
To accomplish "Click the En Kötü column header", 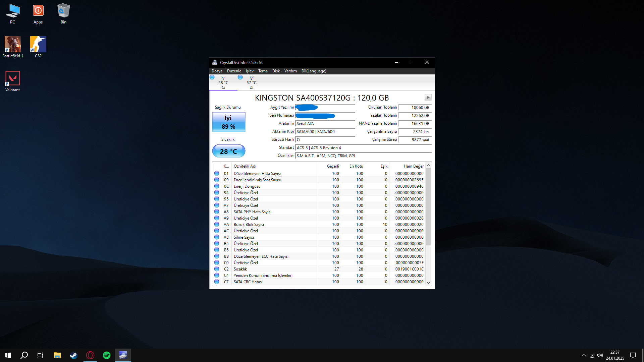I will (353, 166).
